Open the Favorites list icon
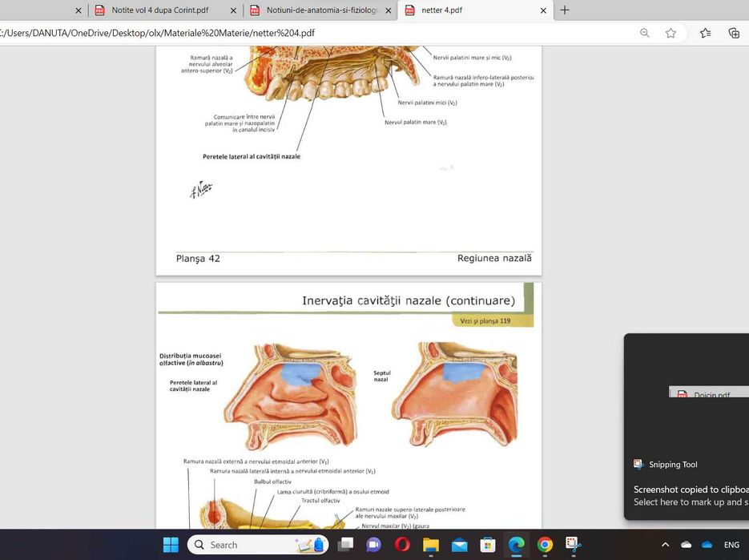The height and width of the screenshot is (560, 749). (705, 33)
